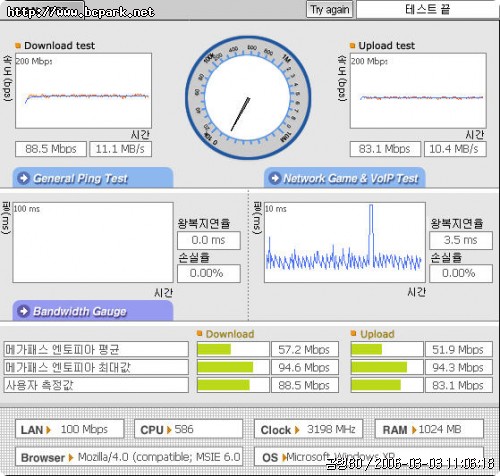Click the Try again button

point(329,10)
